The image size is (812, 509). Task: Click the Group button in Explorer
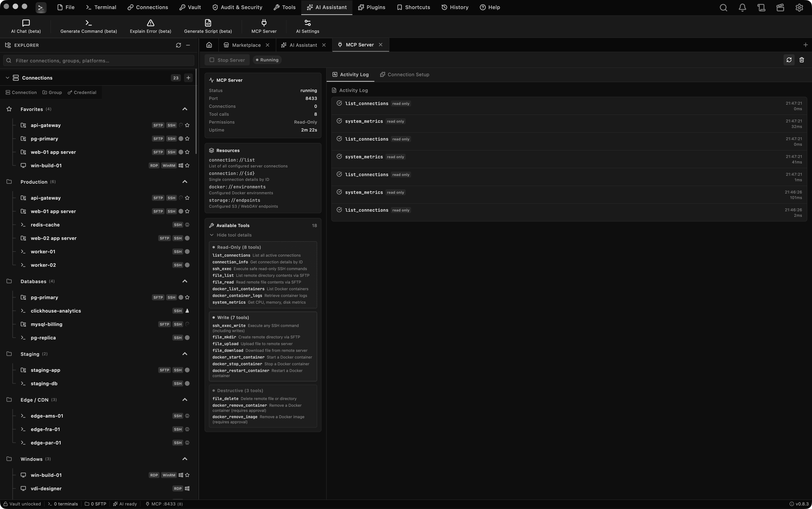[52, 93]
